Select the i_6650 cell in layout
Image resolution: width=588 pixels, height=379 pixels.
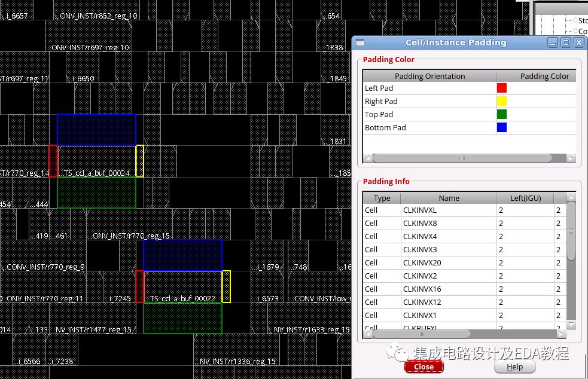pos(83,67)
